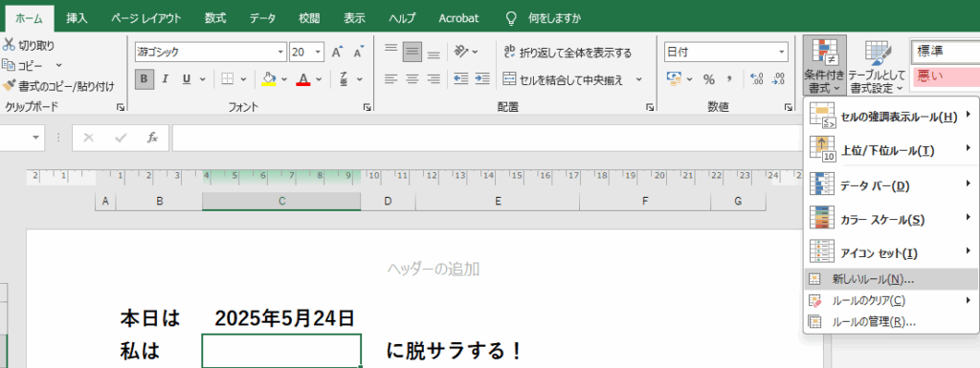Screen dimensions: 980x368
Task: Open the number format dropdown (日付)
Action: (783, 52)
